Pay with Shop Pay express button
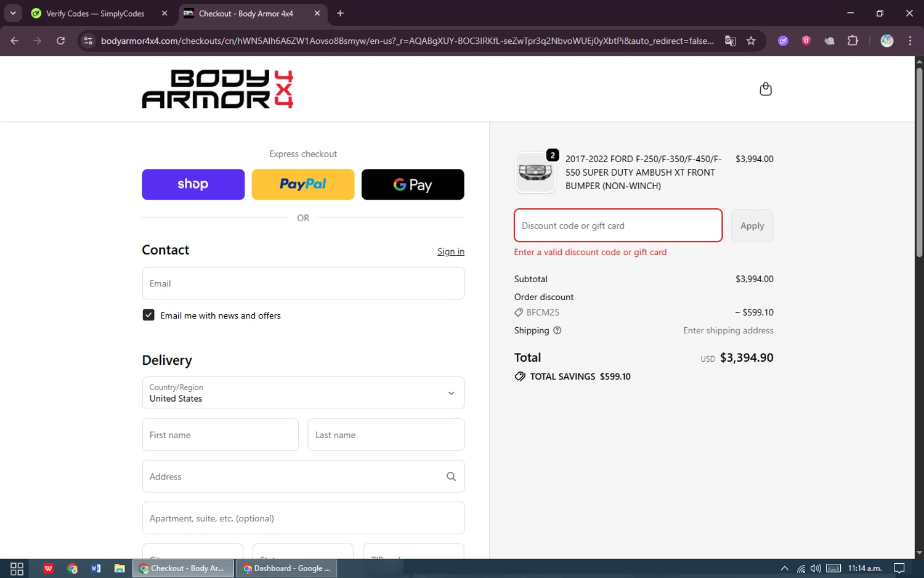The width and height of the screenshot is (924, 578). pyautogui.click(x=193, y=184)
